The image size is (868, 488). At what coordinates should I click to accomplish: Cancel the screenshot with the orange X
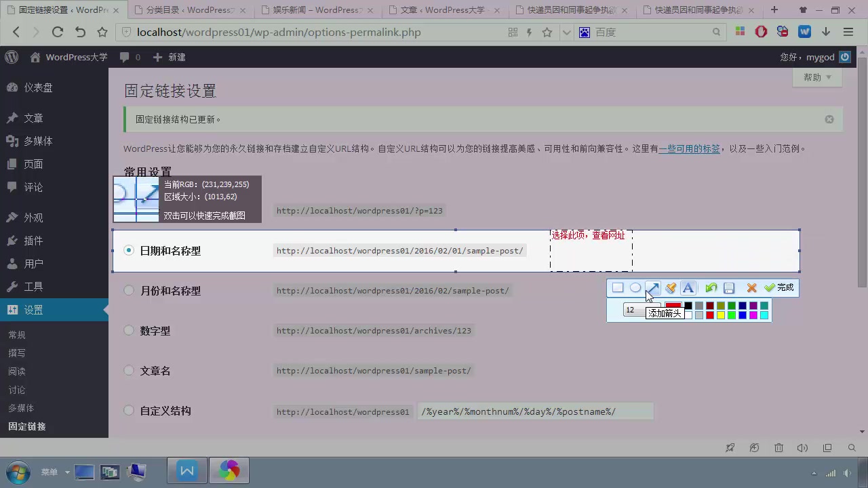coord(751,288)
